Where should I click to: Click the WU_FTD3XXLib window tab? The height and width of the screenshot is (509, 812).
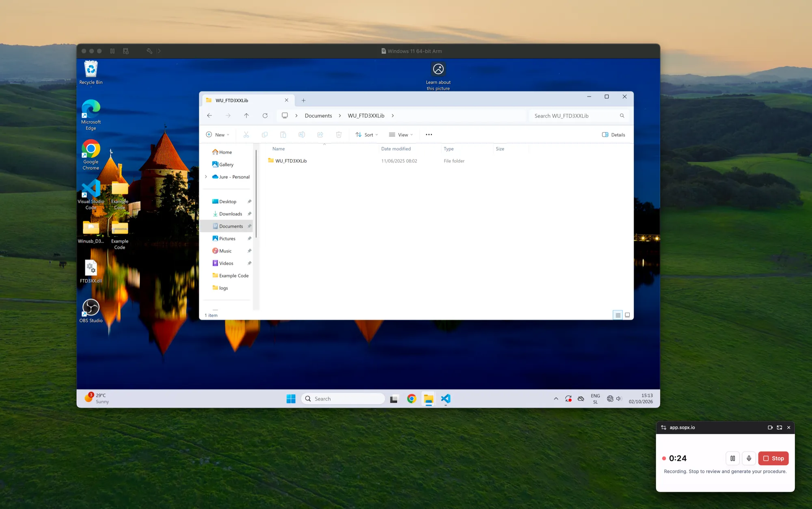[248, 100]
